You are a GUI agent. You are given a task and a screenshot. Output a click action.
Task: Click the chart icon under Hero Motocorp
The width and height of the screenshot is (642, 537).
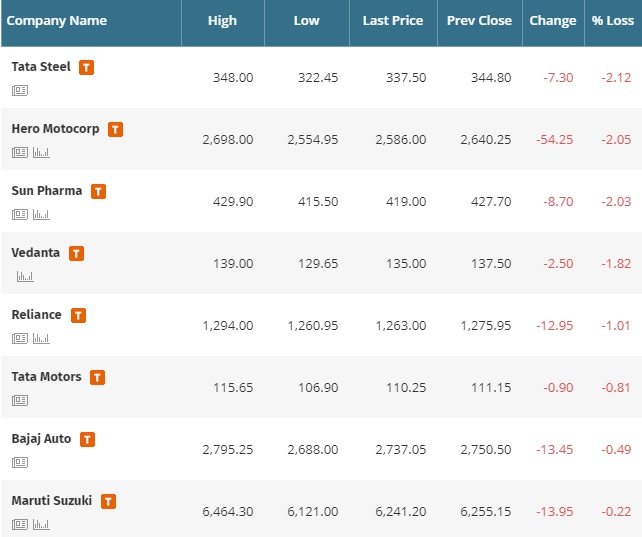click(x=41, y=152)
